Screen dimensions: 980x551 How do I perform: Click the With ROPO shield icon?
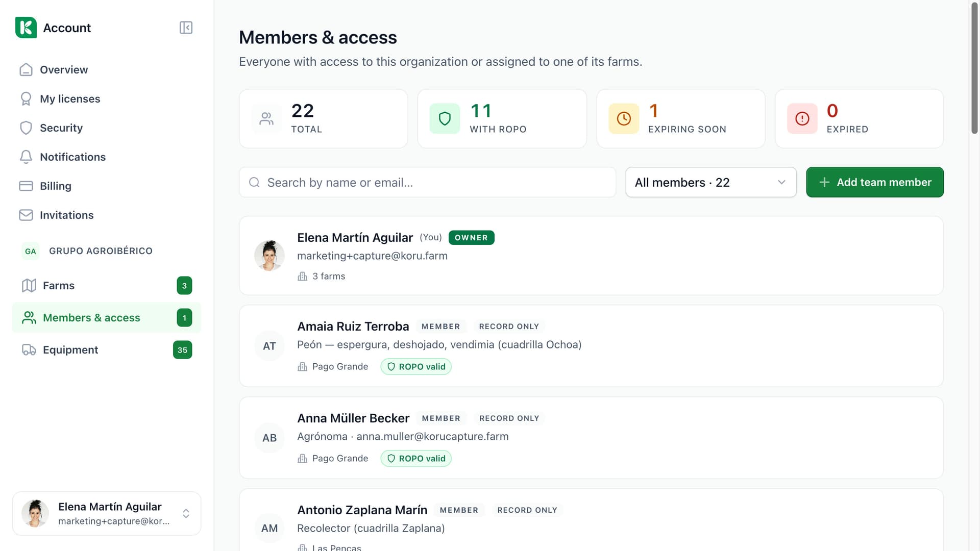pyautogui.click(x=445, y=119)
